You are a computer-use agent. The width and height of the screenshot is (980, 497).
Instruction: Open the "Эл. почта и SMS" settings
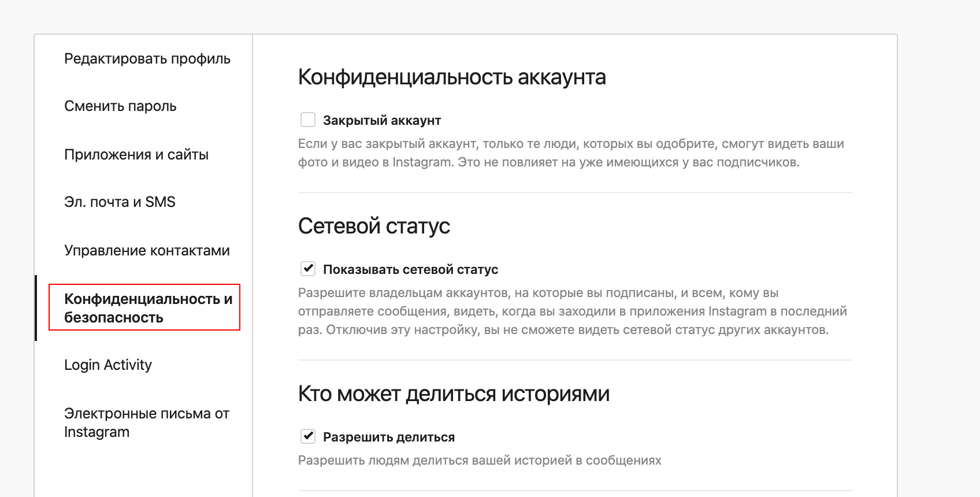tap(120, 202)
